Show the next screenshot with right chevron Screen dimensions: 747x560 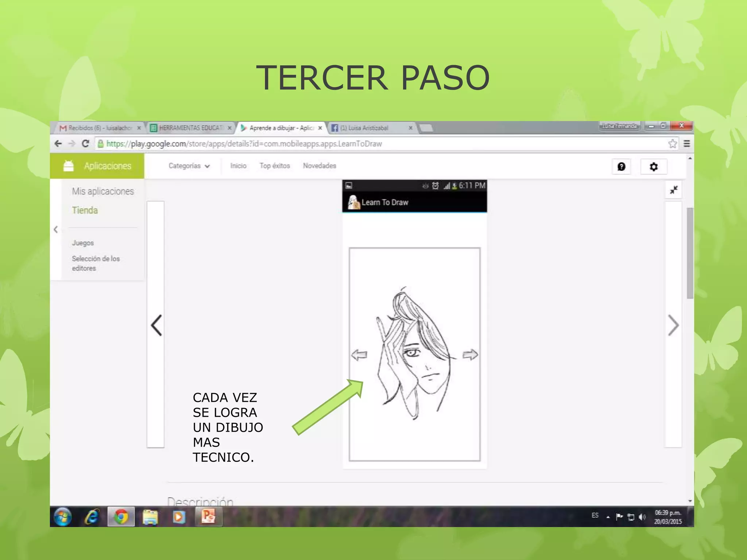point(673,325)
